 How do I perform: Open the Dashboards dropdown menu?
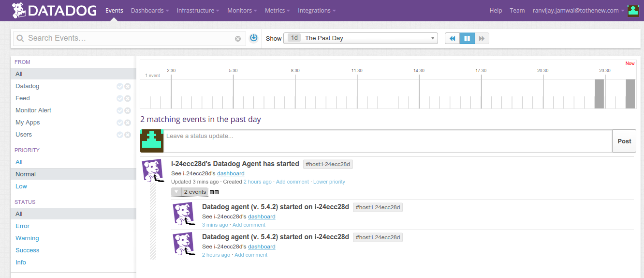150,11
